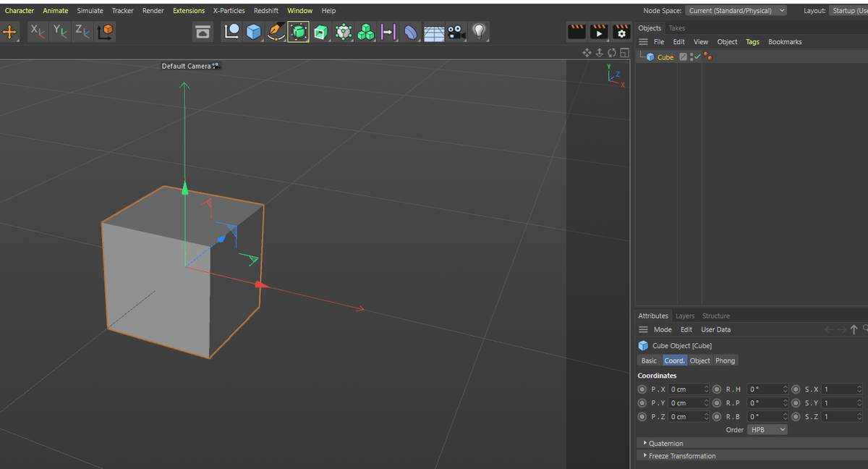Switch to the Structure tab

click(x=716, y=316)
